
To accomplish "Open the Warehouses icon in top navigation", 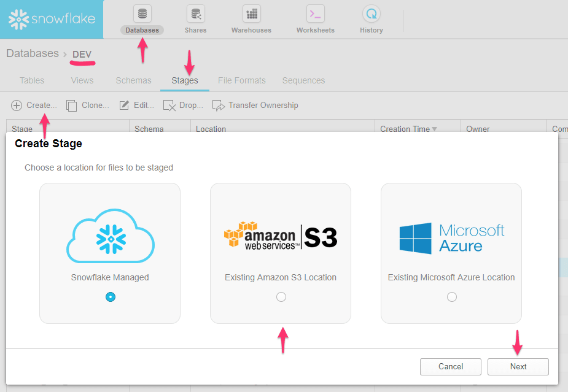I will pos(251,13).
